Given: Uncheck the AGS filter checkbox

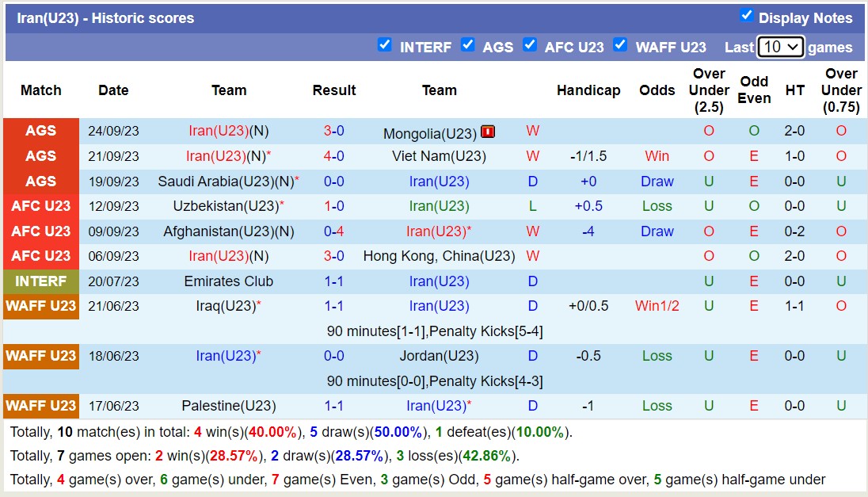Looking at the screenshot, I should pos(468,45).
